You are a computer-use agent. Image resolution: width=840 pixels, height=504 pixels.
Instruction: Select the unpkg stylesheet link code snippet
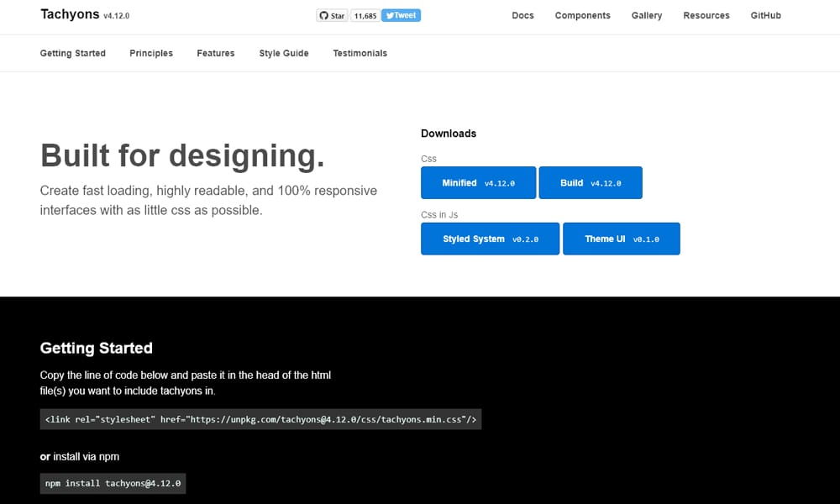click(260, 419)
